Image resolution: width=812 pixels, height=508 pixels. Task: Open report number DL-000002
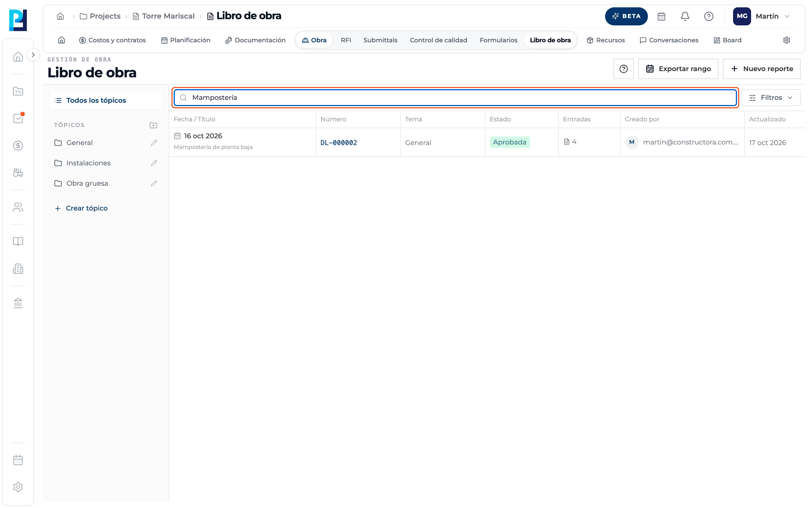339,143
